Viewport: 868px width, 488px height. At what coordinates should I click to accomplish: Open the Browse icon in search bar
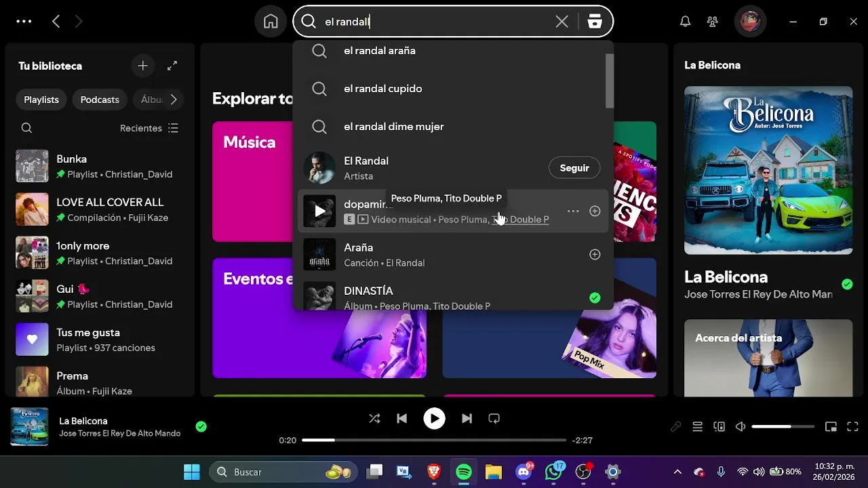(x=595, y=22)
